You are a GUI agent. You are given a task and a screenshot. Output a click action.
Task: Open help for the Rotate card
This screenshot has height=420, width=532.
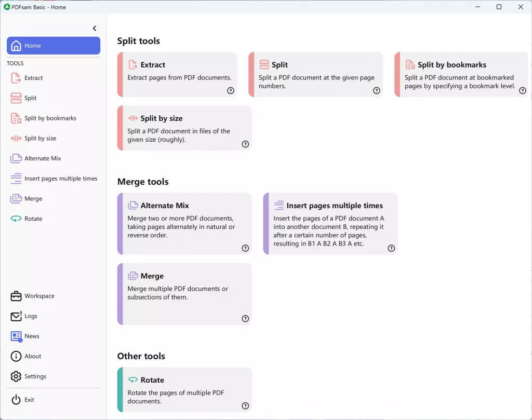coord(245,406)
